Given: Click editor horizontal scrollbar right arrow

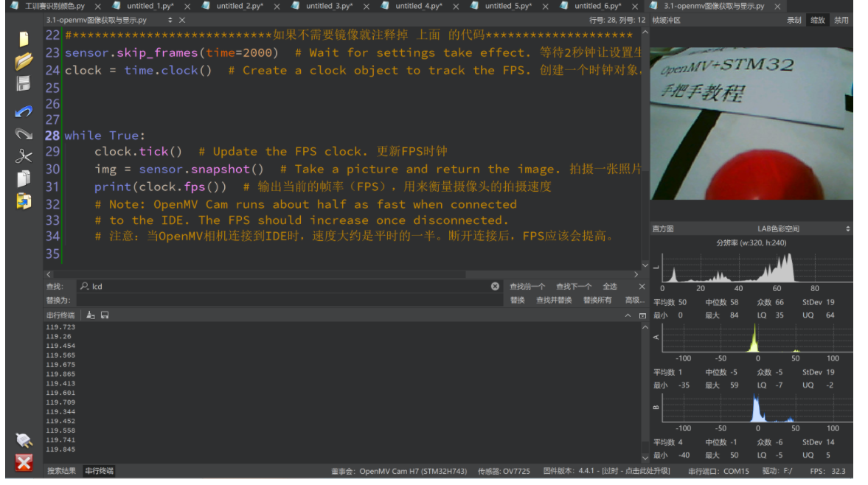Looking at the screenshot, I should click(x=636, y=273).
